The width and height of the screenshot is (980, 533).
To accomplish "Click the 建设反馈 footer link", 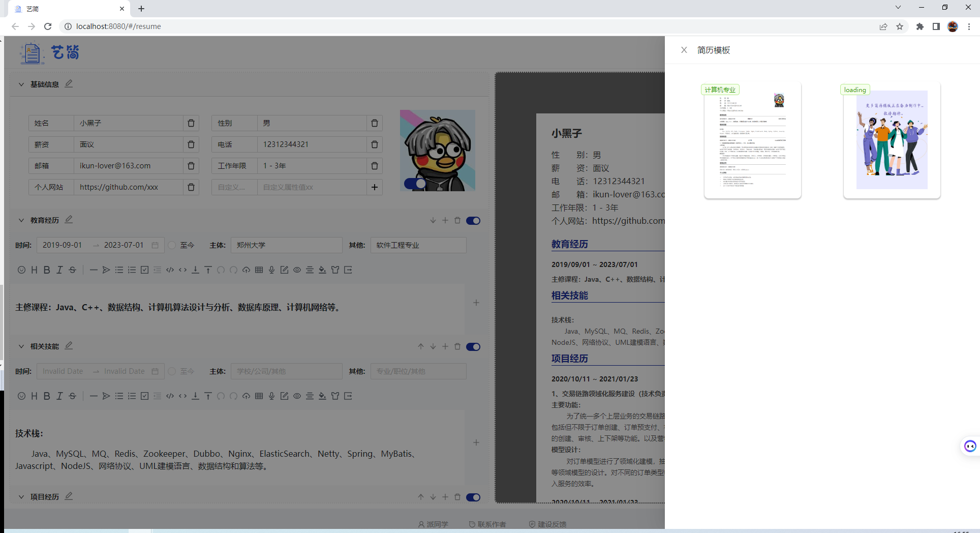I will (547, 524).
